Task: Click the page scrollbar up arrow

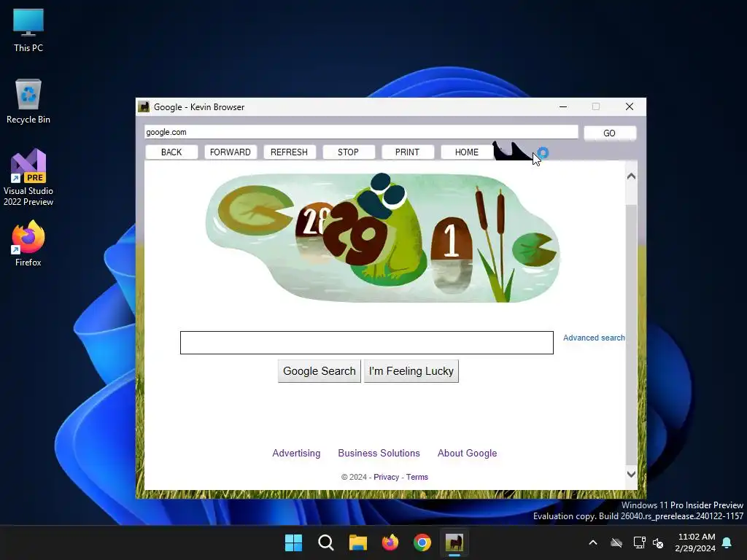Action: point(631,176)
